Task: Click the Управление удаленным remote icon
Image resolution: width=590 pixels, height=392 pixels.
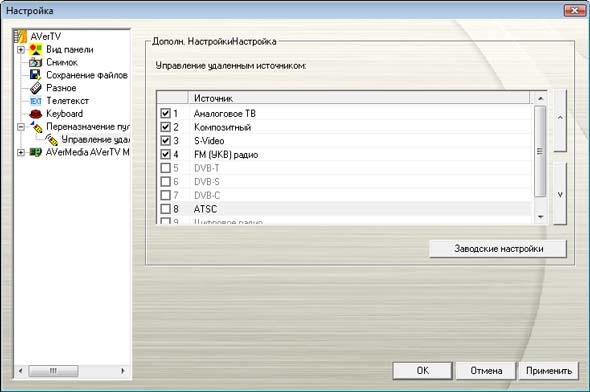Action: point(51,140)
